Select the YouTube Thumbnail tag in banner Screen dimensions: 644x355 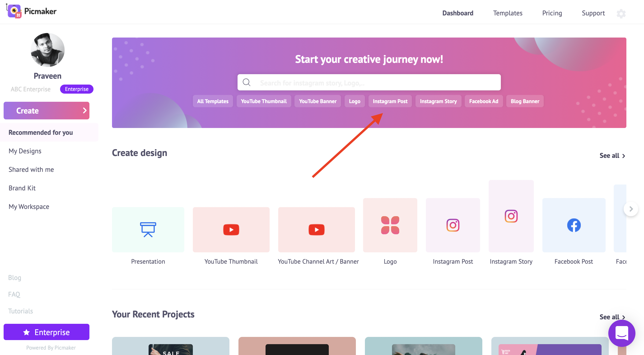coord(264,101)
